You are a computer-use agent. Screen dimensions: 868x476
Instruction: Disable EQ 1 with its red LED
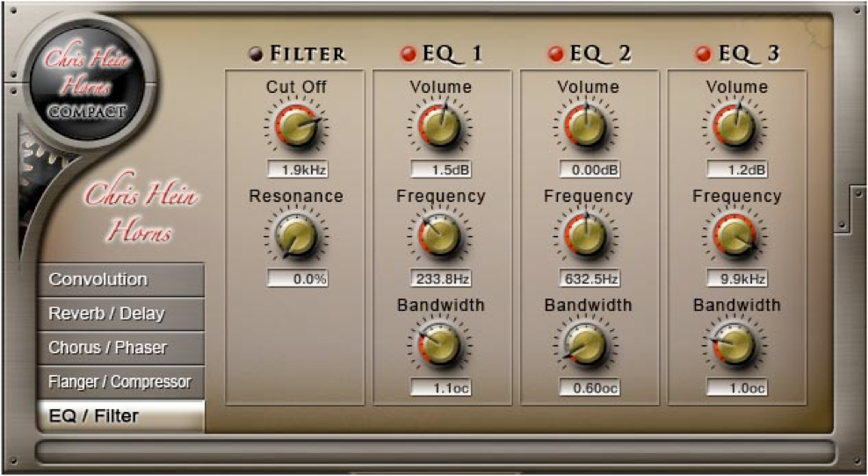pyautogui.click(x=408, y=54)
